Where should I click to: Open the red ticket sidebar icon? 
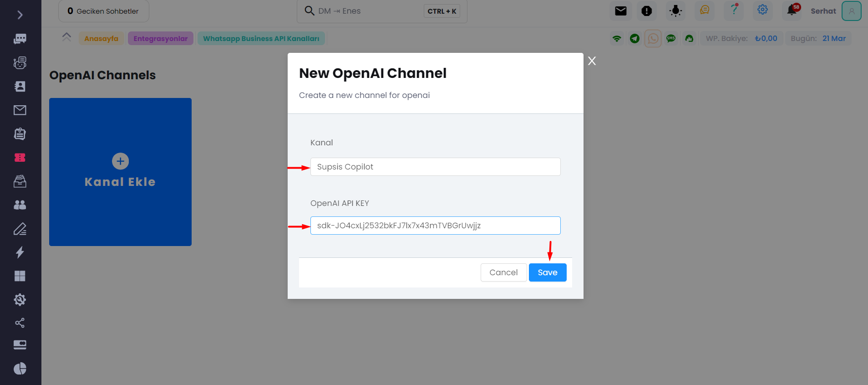point(20,158)
